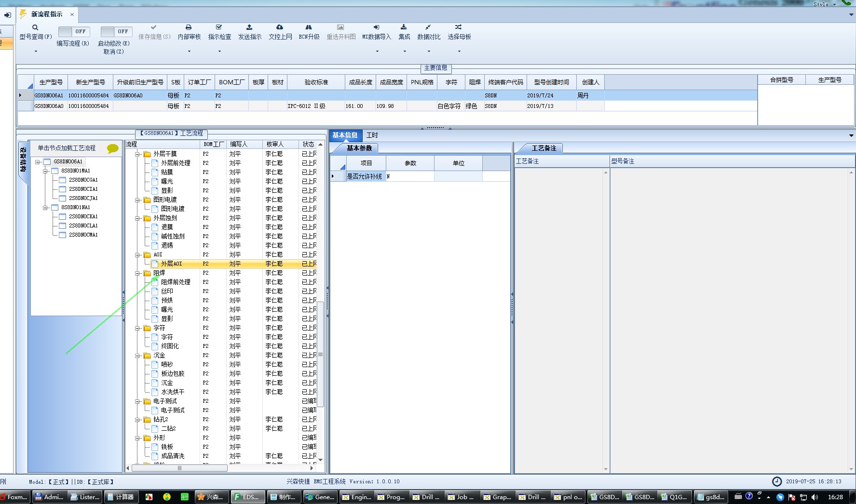Toggle the 编写流程(R) OFF switch
Image resolution: width=856 pixels, height=504 pixels.
pos(74,31)
